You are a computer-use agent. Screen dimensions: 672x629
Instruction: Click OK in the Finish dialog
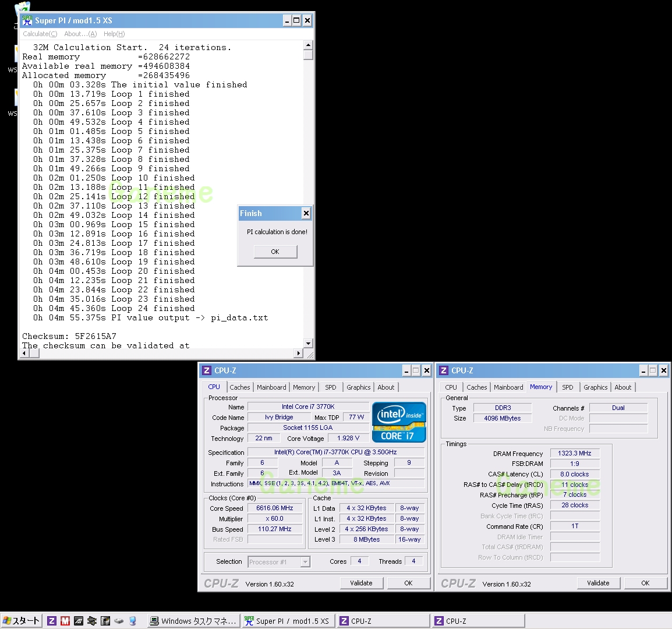[x=275, y=252]
